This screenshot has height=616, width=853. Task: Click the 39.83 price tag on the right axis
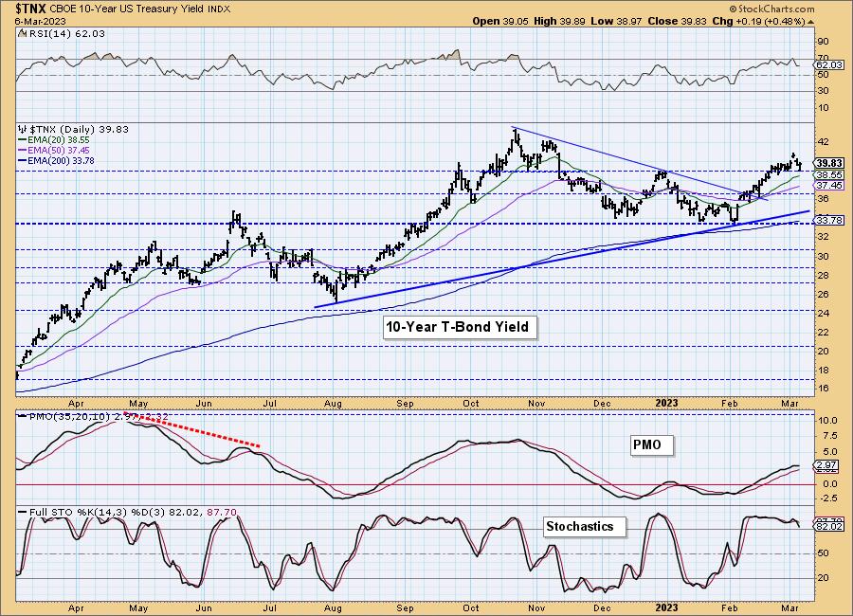click(829, 163)
